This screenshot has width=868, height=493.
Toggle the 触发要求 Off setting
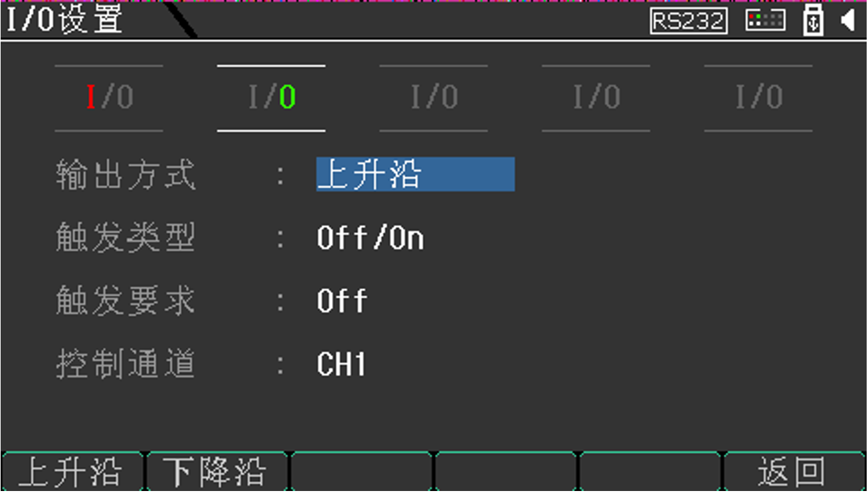pyautogui.click(x=341, y=302)
